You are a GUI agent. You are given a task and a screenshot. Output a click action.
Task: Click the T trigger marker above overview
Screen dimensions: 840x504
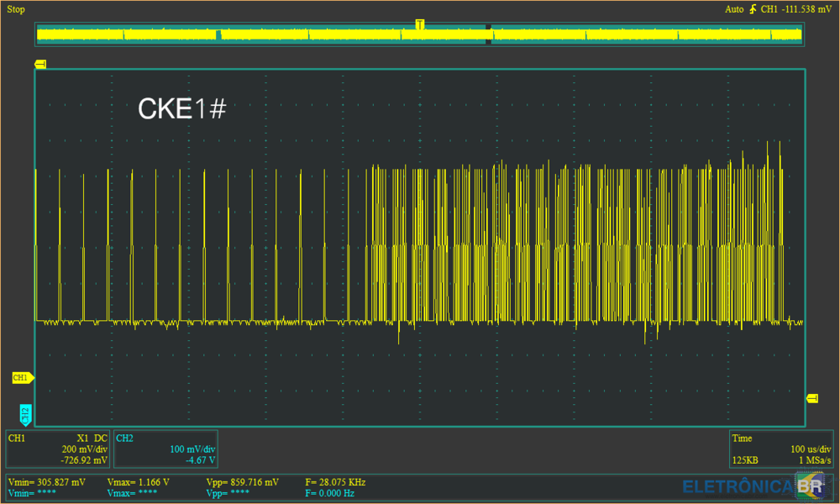419,24
